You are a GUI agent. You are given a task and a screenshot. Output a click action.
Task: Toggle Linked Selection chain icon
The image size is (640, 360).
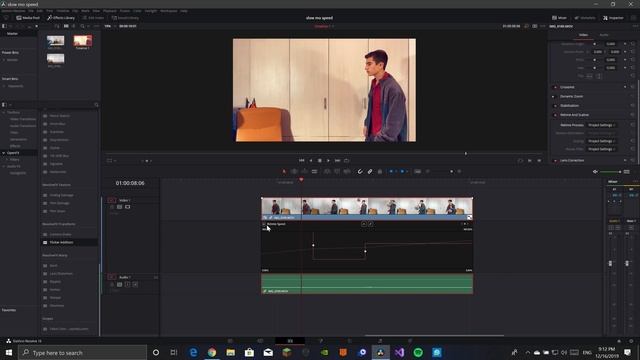(x=370, y=171)
